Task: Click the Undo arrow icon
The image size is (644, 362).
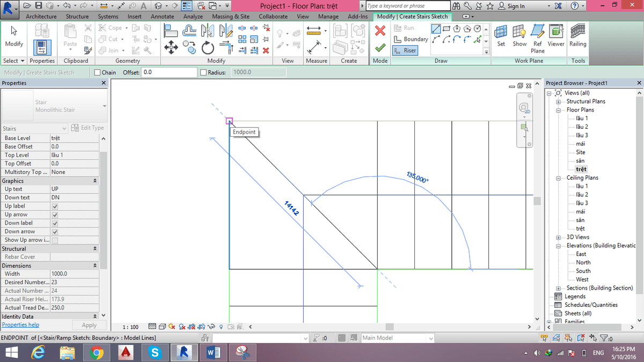Action: click(67, 5)
